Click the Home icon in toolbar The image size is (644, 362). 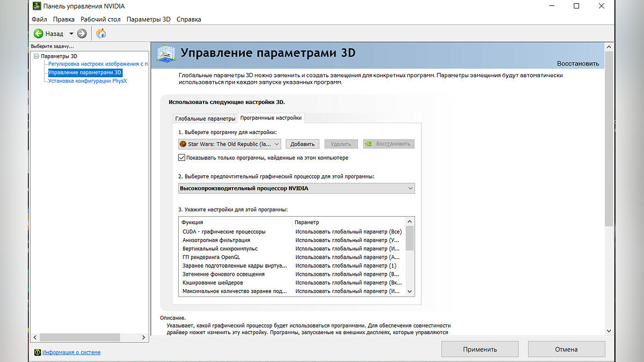pyautogui.click(x=101, y=34)
